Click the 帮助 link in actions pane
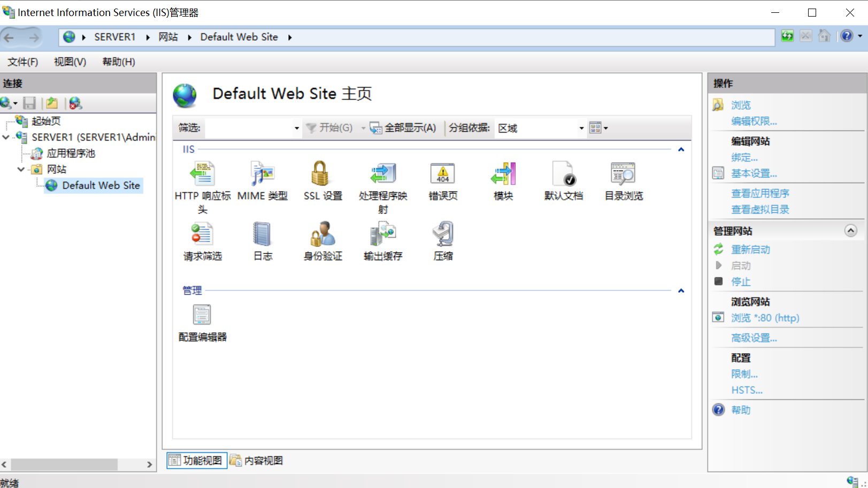 point(741,410)
